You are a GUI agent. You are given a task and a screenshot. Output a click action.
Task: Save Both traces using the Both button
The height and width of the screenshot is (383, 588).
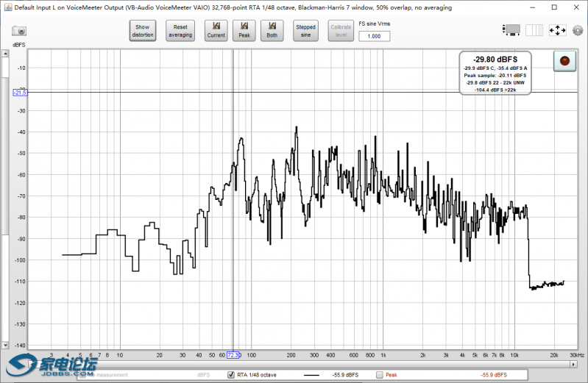pos(272,30)
